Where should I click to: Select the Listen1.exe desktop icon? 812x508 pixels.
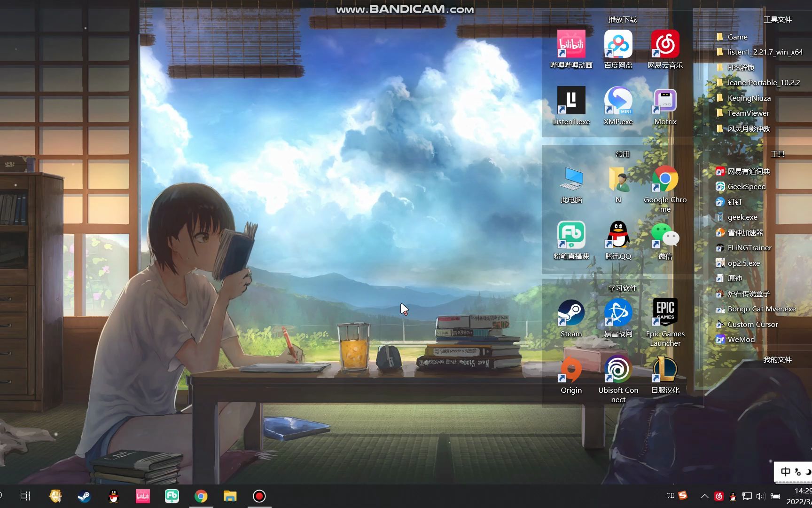(x=571, y=105)
